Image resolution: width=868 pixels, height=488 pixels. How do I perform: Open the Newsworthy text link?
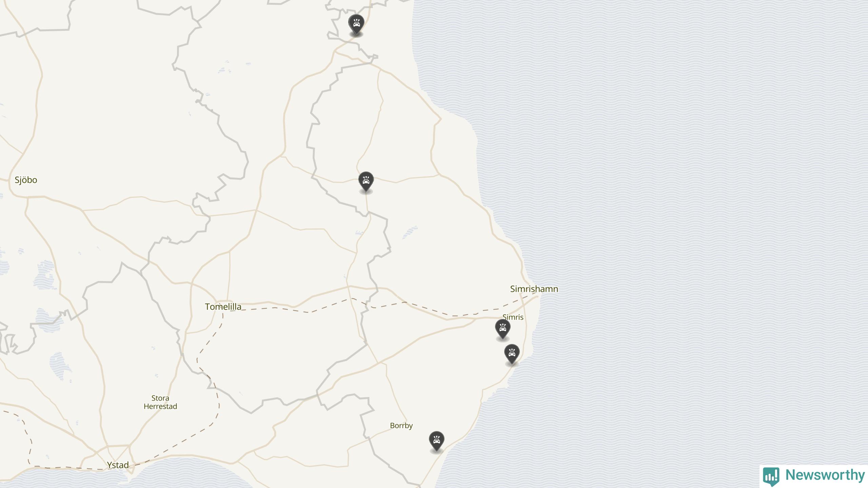click(x=825, y=475)
